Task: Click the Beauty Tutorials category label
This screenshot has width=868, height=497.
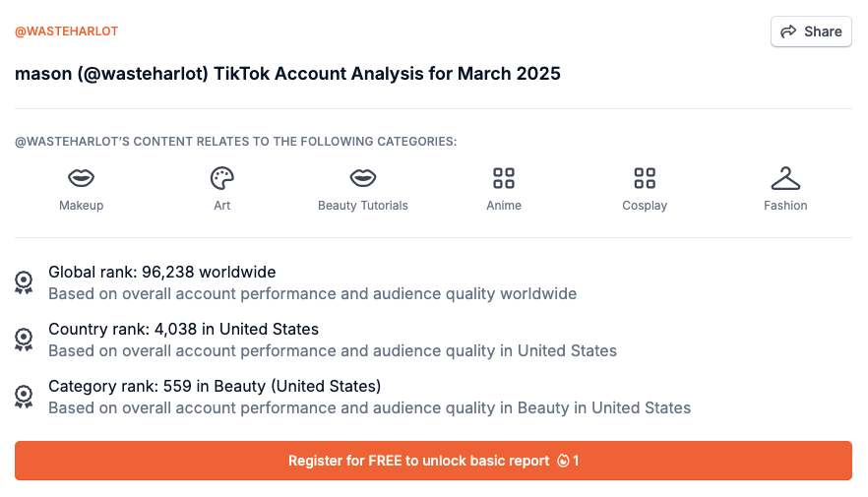Action: point(363,206)
